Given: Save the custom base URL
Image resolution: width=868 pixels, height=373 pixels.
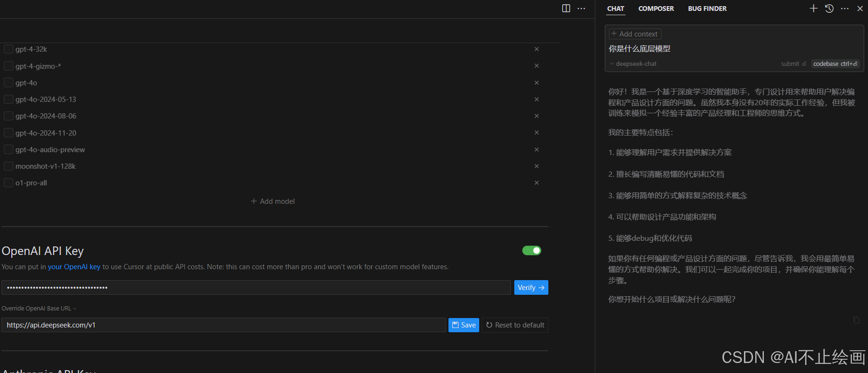Looking at the screenshot, I should pyautogui.click(x=464, y=325).
